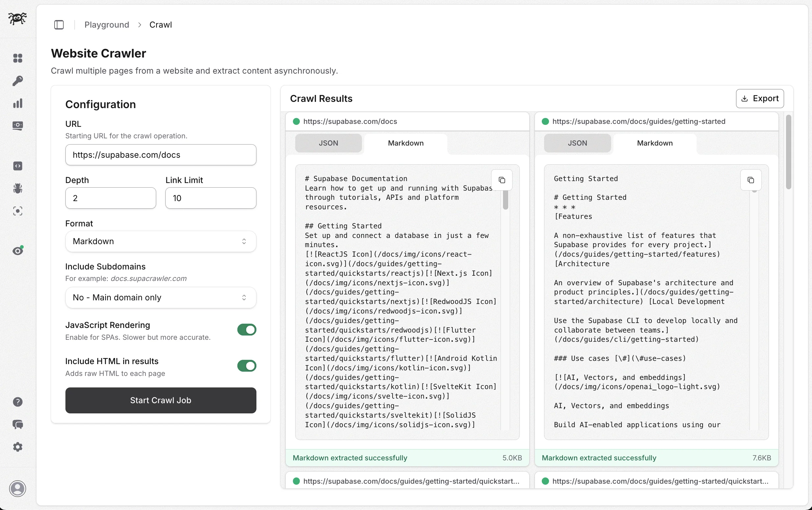Copy the supabase.com/docs markdown result

point(502,180)
